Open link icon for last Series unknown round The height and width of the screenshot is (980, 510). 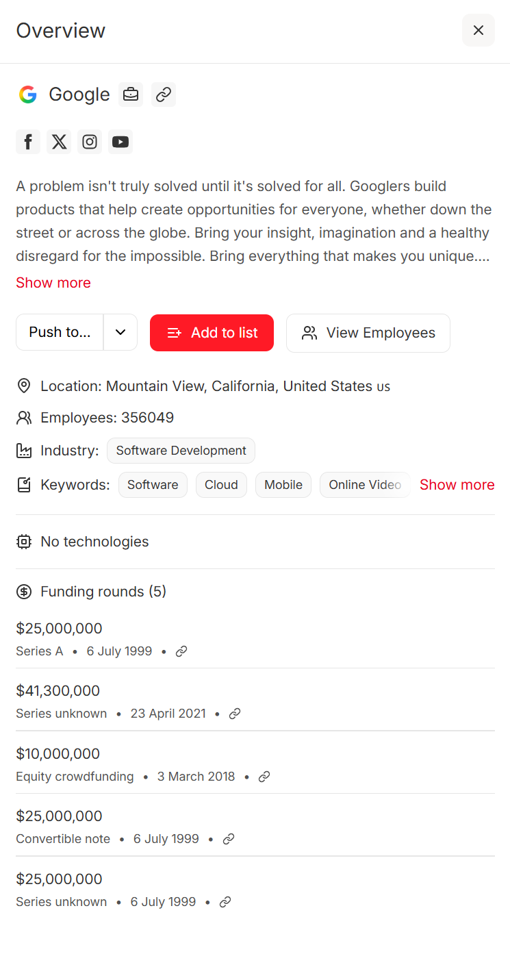(225, 902)
